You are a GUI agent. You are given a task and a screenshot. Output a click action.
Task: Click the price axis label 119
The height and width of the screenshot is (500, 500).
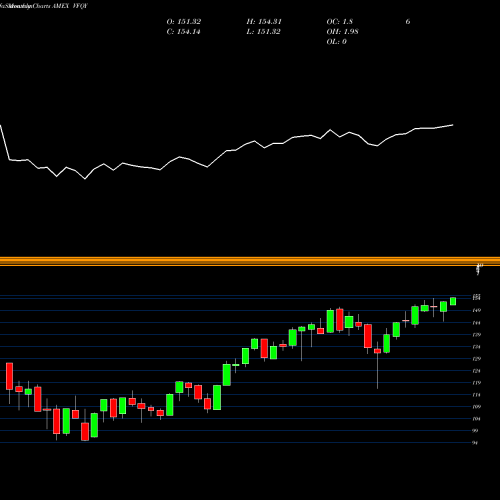477,383
